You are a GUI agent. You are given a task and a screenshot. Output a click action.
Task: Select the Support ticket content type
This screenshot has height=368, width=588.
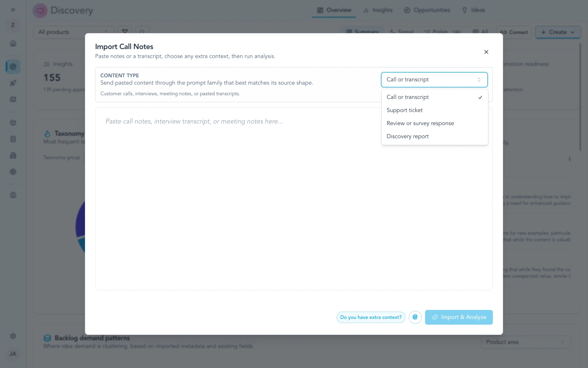tap(405, 110)
